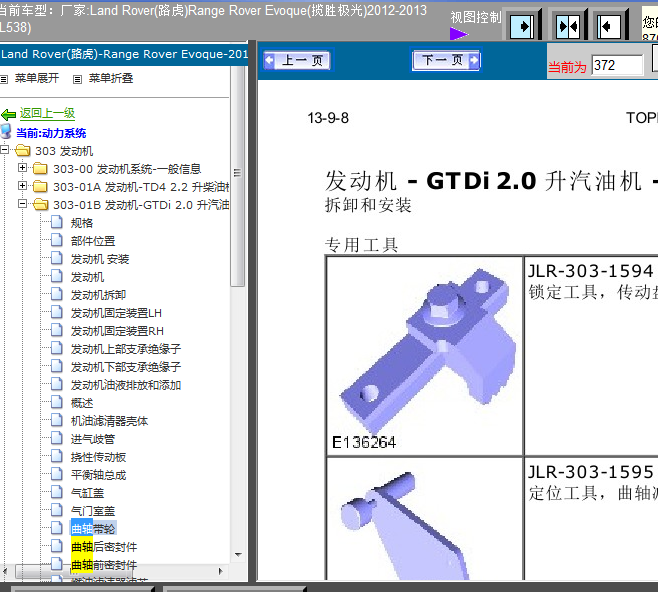Go to previous page with 上一页 button

(297, 60)
